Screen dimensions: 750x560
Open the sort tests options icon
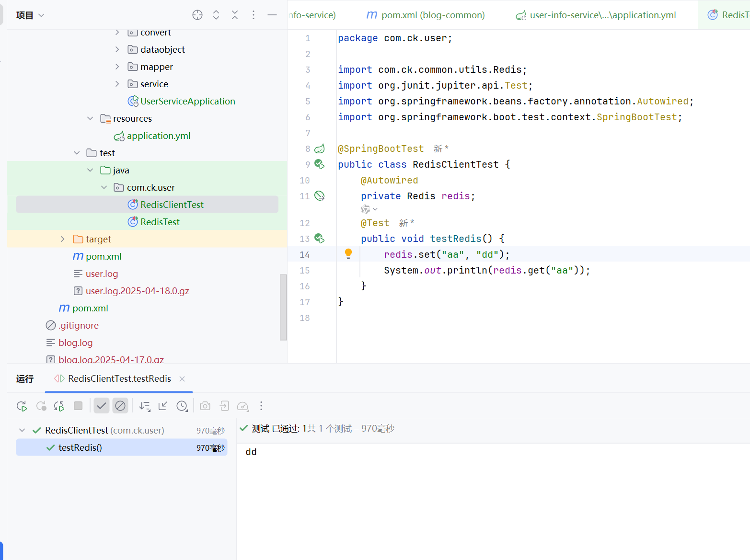point(145,406)
